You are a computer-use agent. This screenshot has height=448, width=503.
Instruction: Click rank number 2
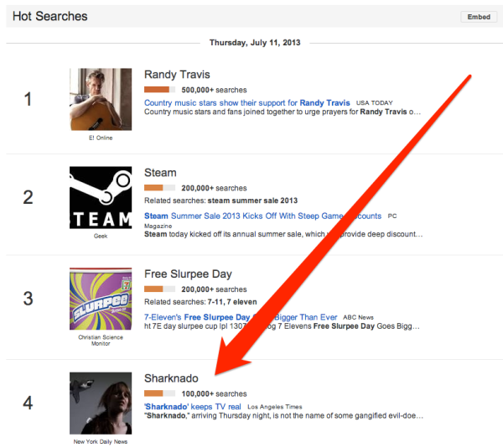tap(28, 197)
